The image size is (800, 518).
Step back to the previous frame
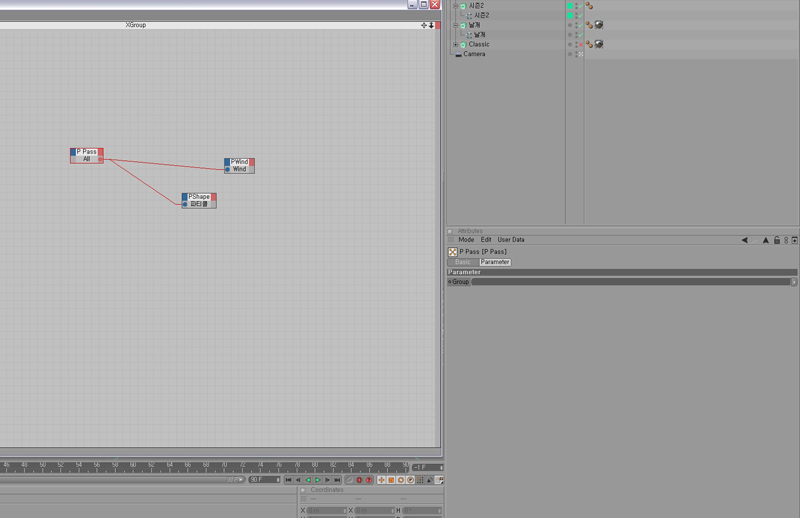pyautogui.click(x=298, y=480)
